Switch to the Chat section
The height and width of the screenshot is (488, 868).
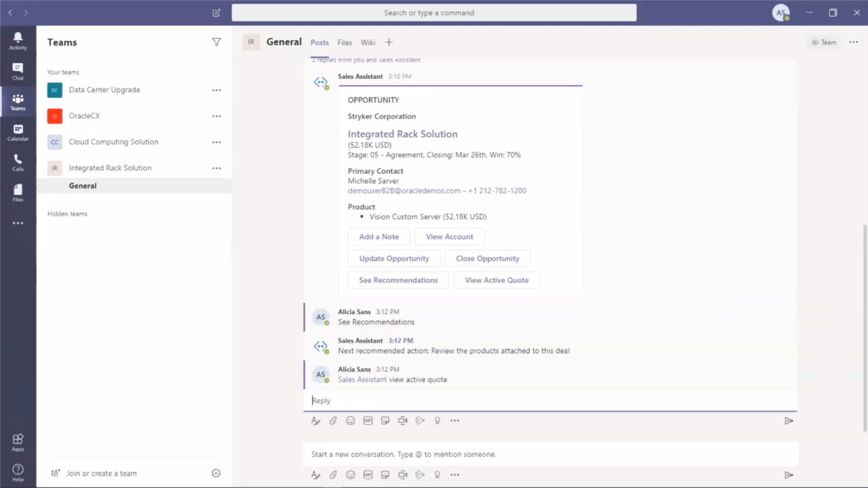click(18, 71)
